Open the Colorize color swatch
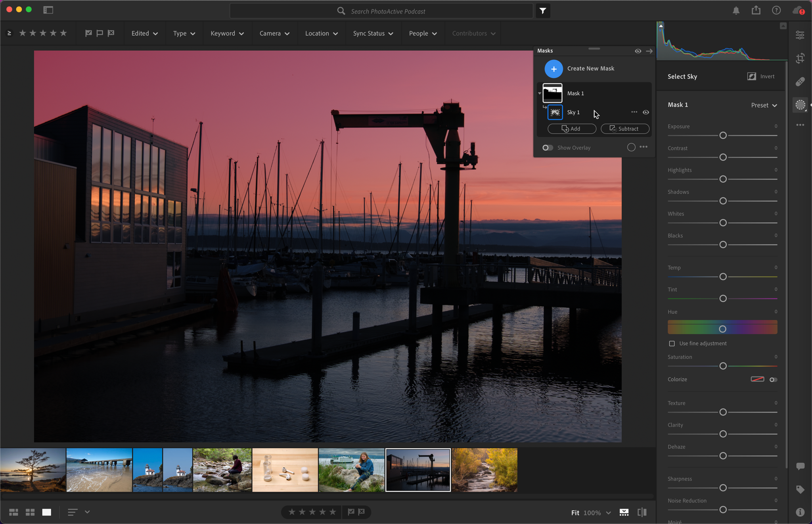Image resolution: width=812 pixels, height=524 pixels. pos(757,379)
